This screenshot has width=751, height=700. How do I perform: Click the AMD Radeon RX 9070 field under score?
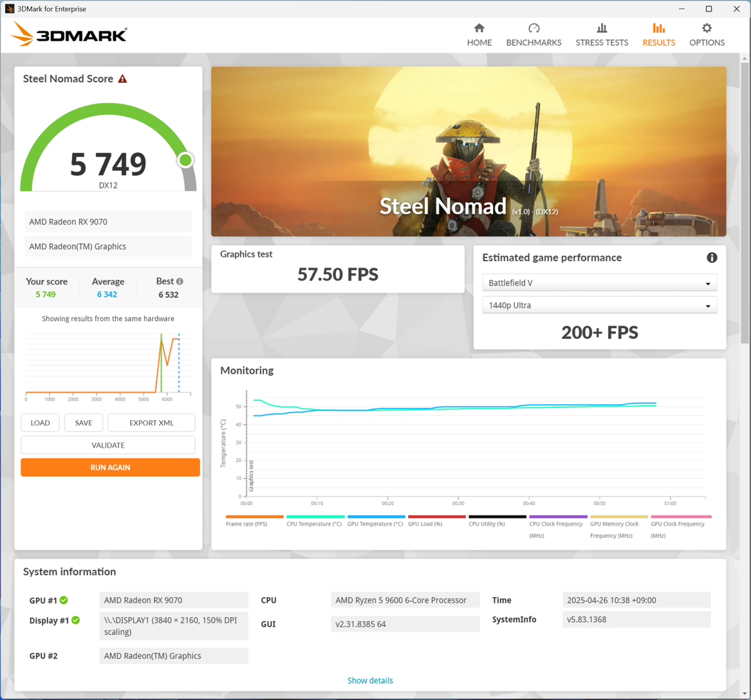pyautogui.click(x=108, y=222)
